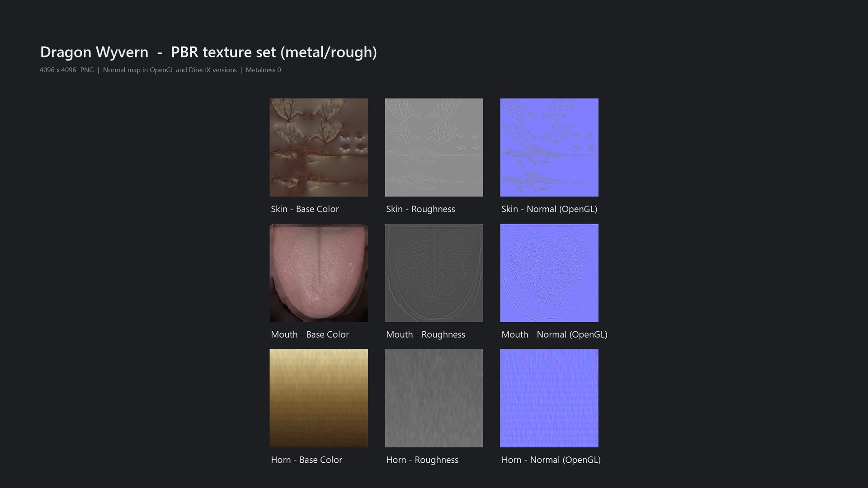Select the Skin Roughness texture thumbnail

pos(434,147)
